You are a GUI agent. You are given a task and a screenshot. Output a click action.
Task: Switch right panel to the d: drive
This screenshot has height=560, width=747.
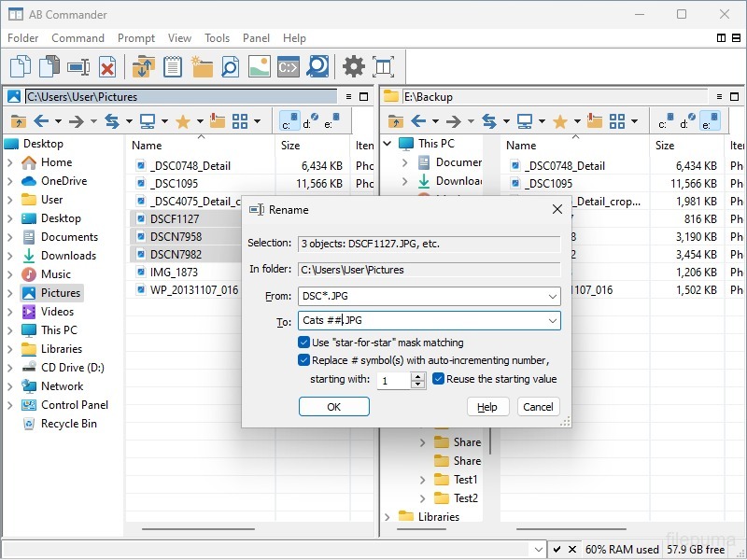[x=686, y=121]
